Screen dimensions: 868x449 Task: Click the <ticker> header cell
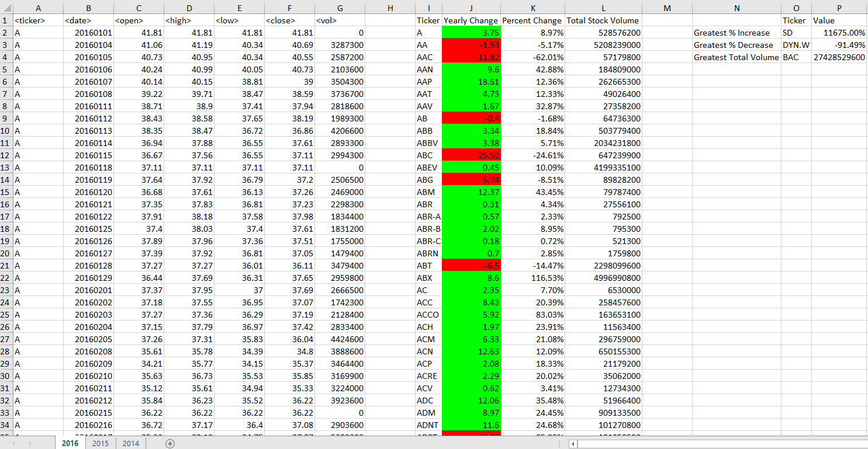click(38, 20)
